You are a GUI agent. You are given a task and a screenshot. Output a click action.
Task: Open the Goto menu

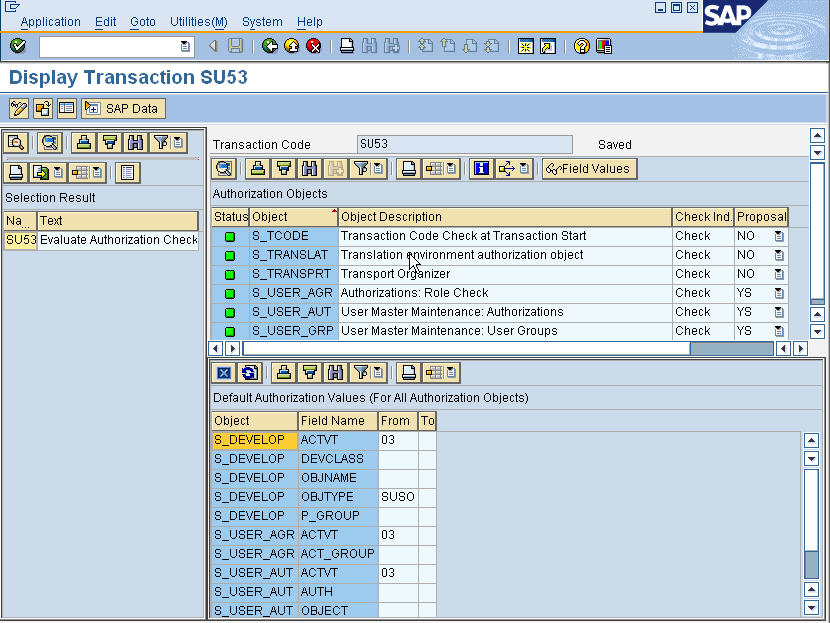coord(143,21)
